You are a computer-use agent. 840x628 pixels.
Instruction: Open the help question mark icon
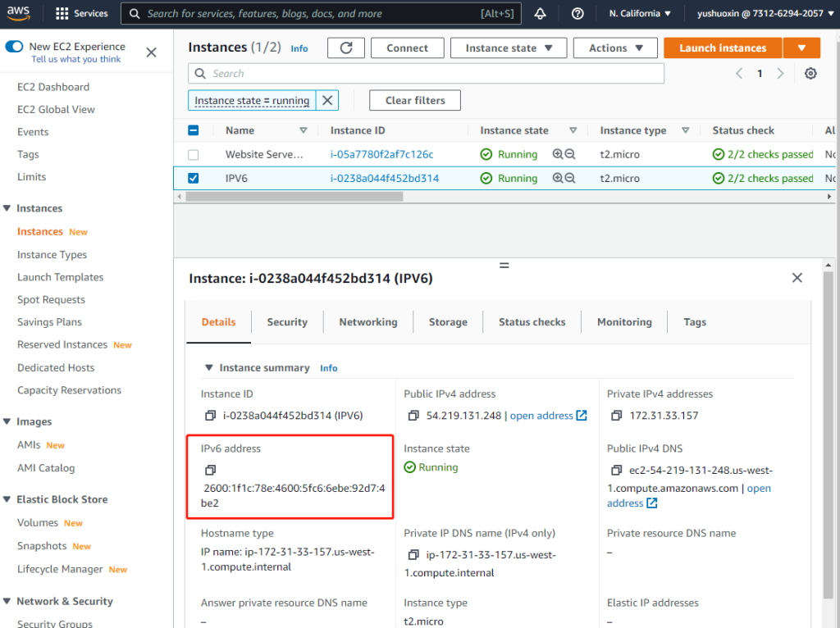pyautogui.click(x=577, y=14)
